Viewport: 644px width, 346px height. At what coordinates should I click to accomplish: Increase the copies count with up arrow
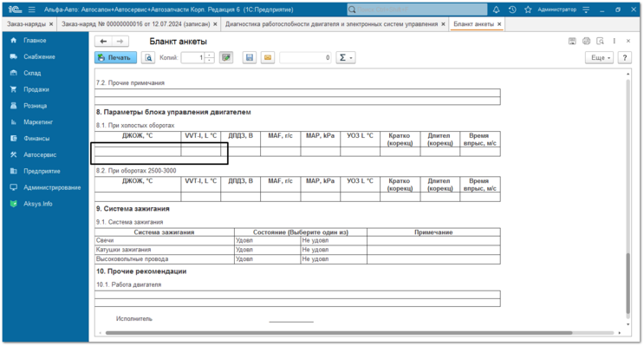(x=210, y=55)
